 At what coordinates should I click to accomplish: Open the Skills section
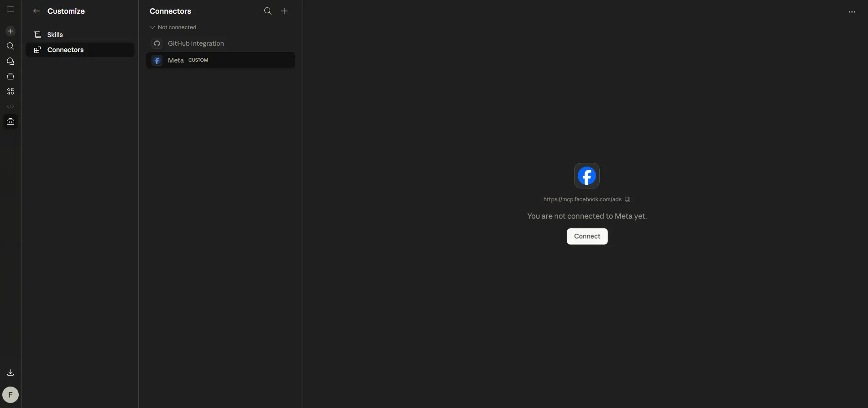click(x=80, y=35)
